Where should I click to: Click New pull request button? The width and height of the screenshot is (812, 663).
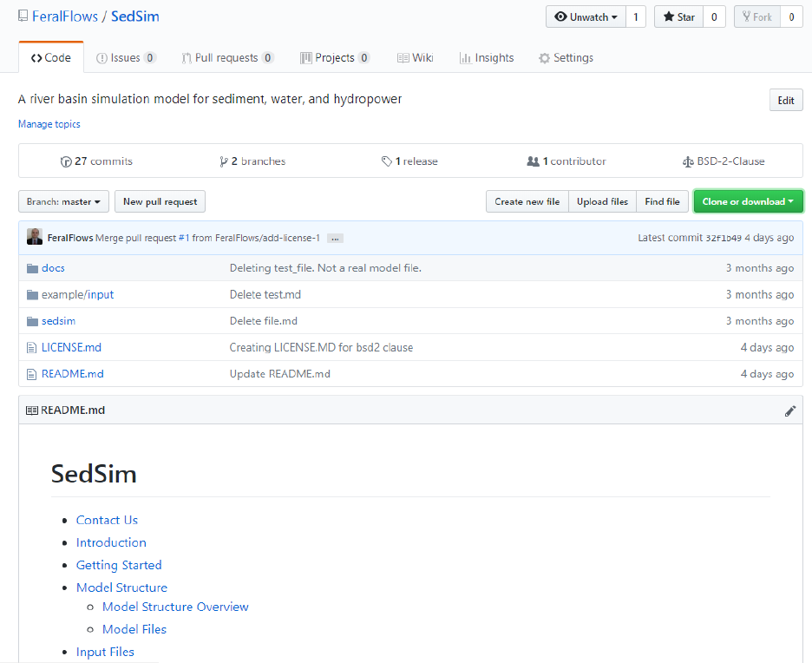coord(160,201)
